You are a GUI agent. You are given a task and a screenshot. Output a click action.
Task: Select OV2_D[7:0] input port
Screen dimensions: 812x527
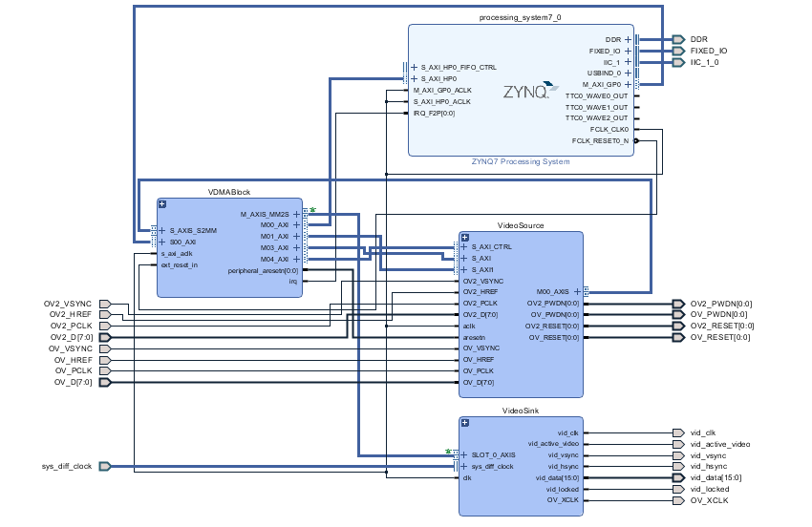105,337
